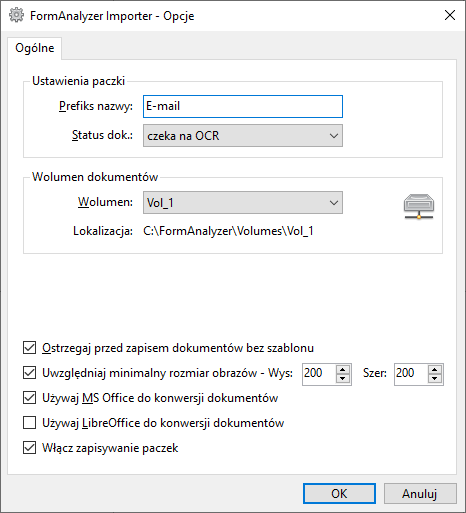Increase the Wys height value

[343, 369]
